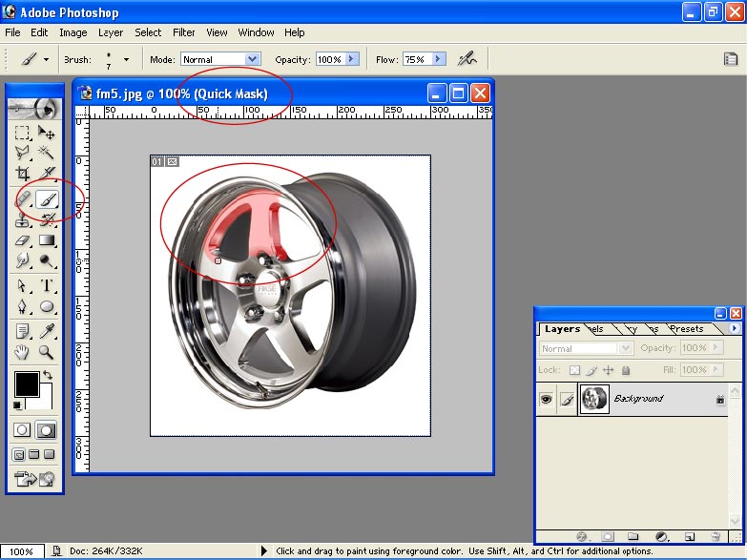Hide the Background layer with eye icon
The width and height of the screenshot is (747, 560).
pos(547,399)
